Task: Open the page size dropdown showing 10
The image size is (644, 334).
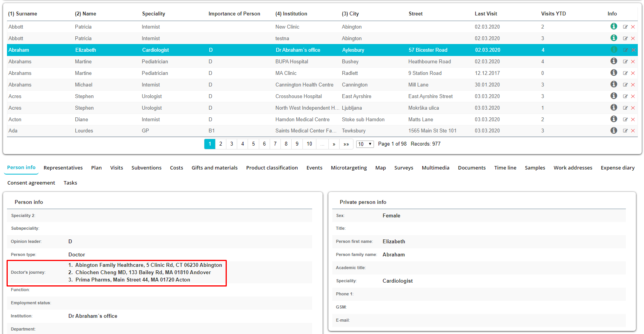Action: tap(365, 144)
